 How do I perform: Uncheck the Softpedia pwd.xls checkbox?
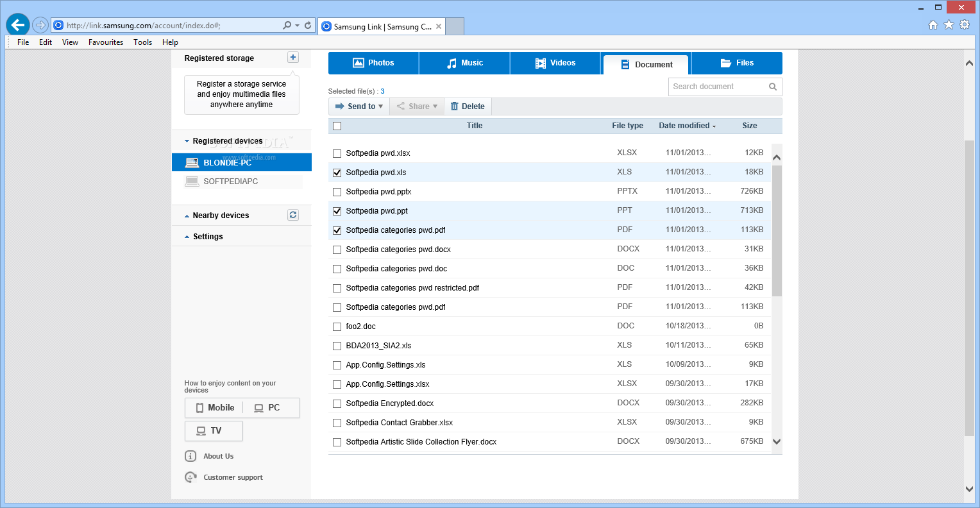point(337,173)
